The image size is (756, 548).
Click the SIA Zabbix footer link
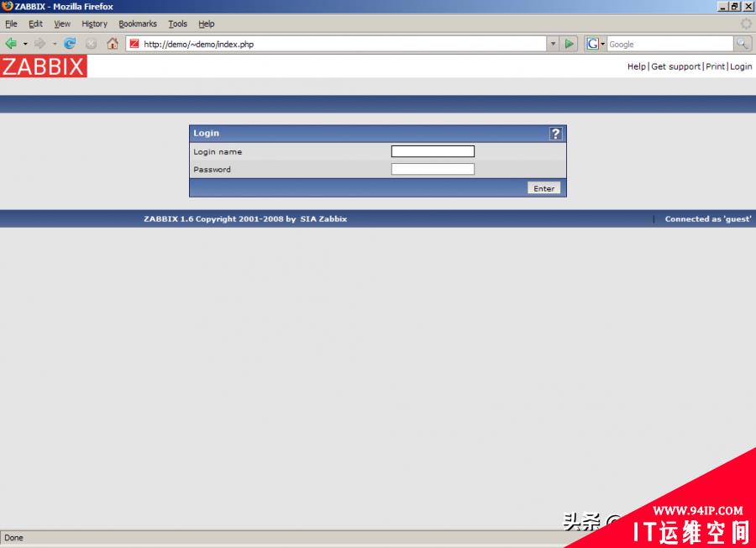[x=323, y=219]
